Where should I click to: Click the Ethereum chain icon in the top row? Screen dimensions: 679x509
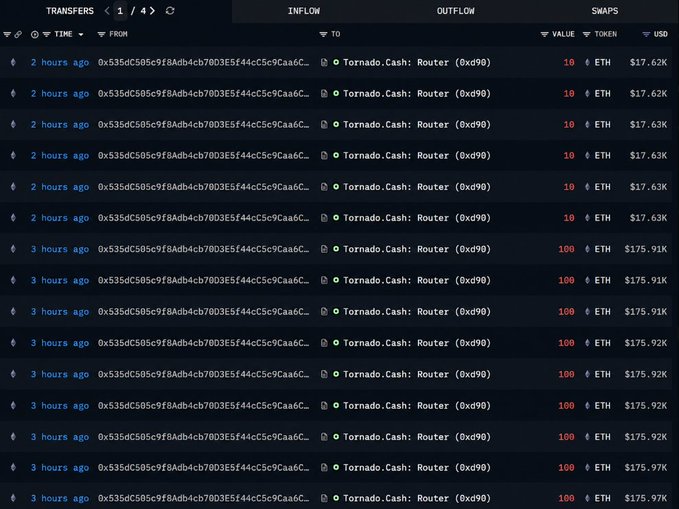coord(13,62)
